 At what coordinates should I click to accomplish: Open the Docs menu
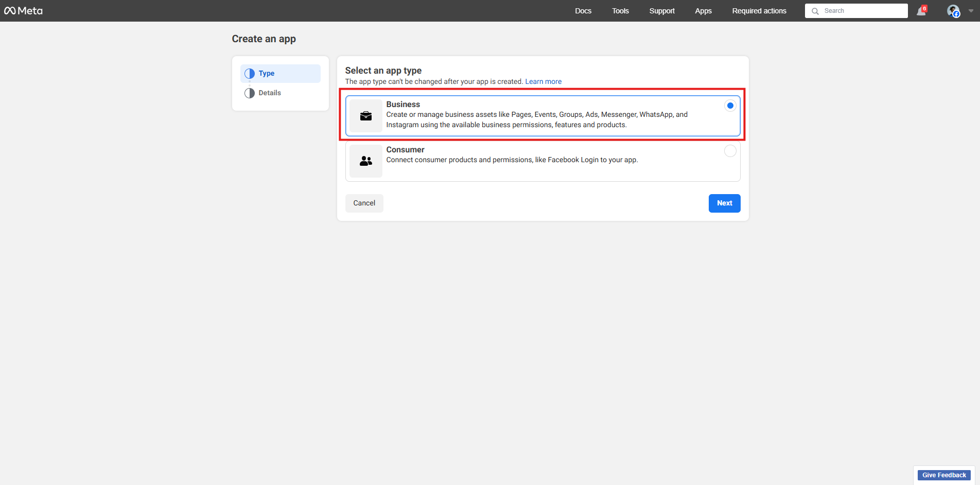583,11
